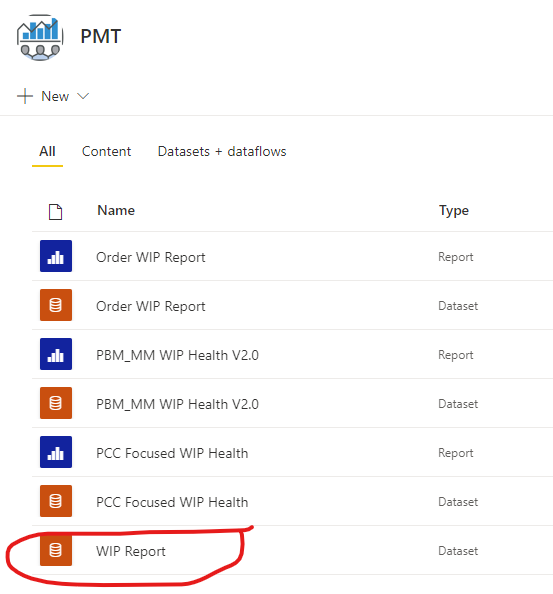Click Report type in PBM_MM WIP Health row

click(456, 355)
